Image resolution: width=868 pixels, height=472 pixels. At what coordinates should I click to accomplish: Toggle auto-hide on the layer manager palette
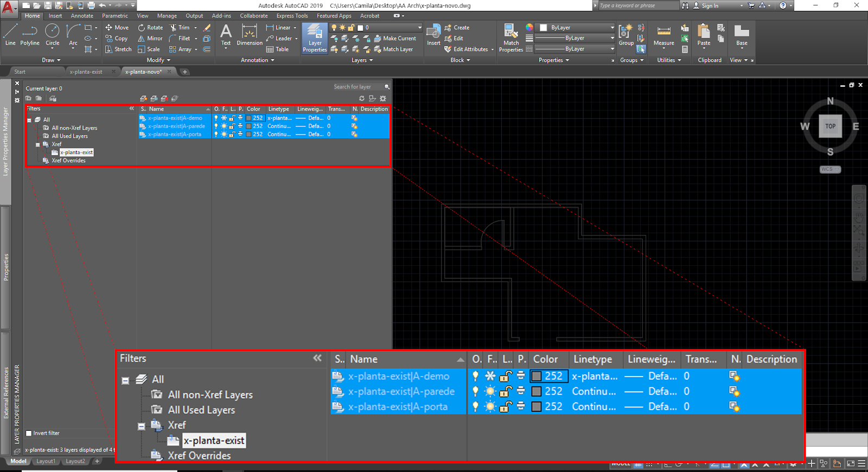coord(17,92)
